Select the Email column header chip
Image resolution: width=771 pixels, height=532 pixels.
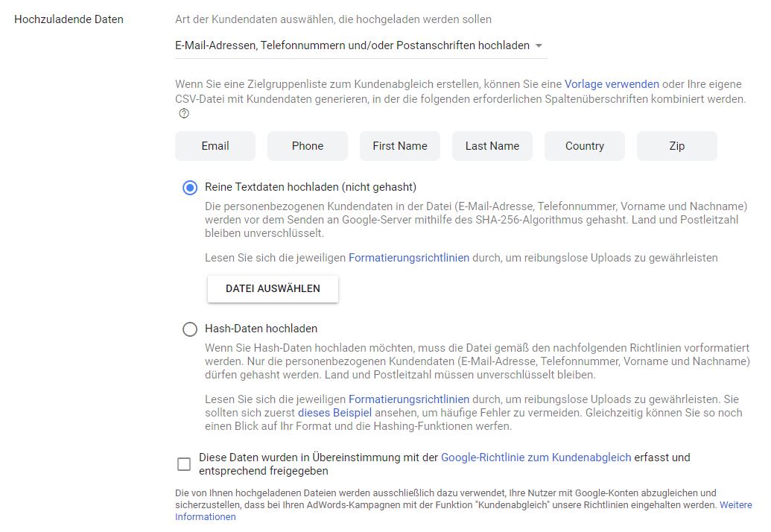215,146
